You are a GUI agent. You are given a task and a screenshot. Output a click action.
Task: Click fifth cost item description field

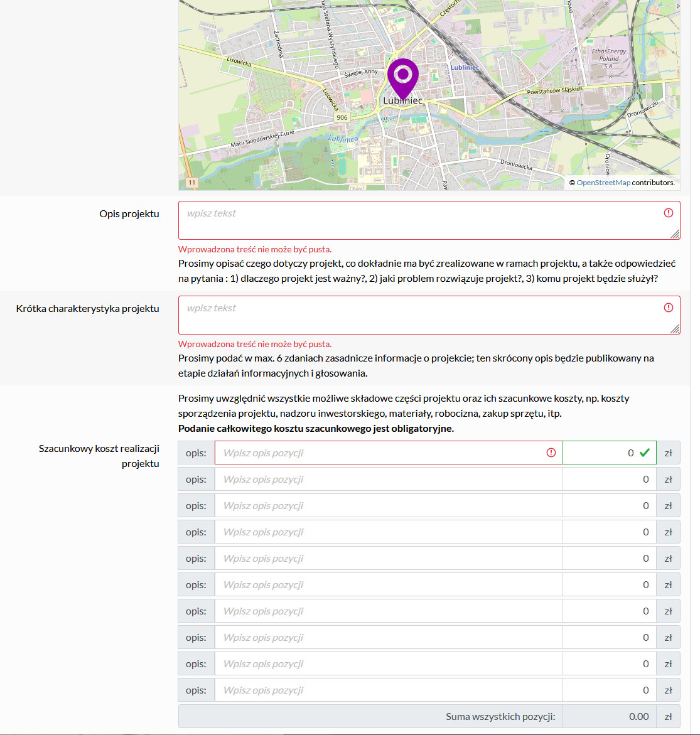pyautogui.click(x=388, y=559)
